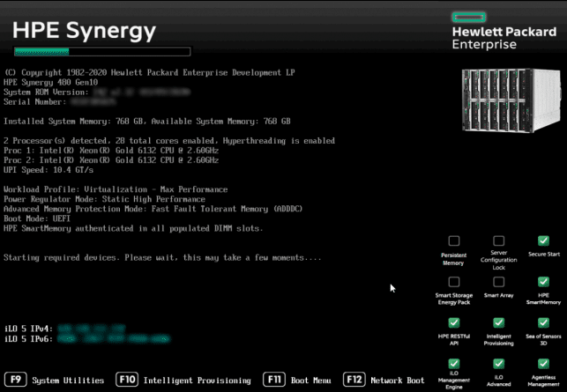Viewport: 567px width, 392px height.
Task: Click the Secure Start green check icon
Action: [543, 240]
